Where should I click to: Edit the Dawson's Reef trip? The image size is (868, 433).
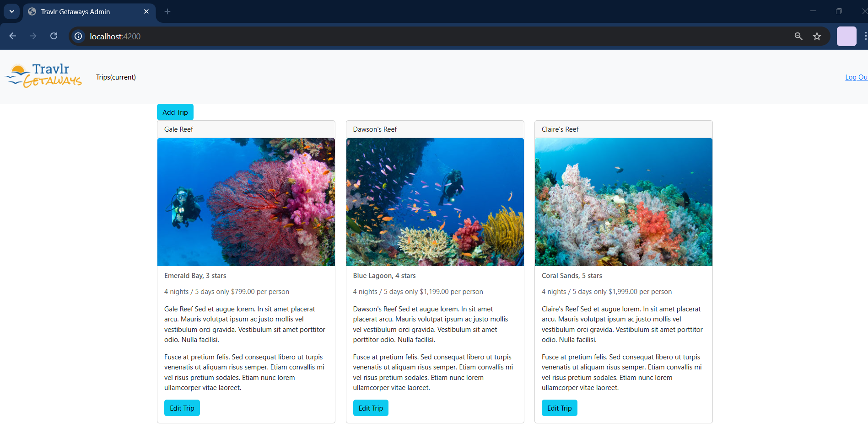point(371,408)
